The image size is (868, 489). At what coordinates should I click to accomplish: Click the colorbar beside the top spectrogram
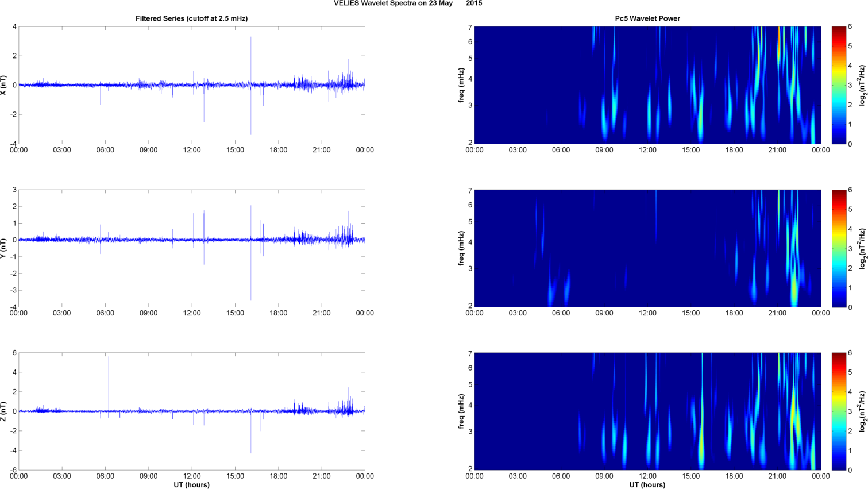pos(839,85)
